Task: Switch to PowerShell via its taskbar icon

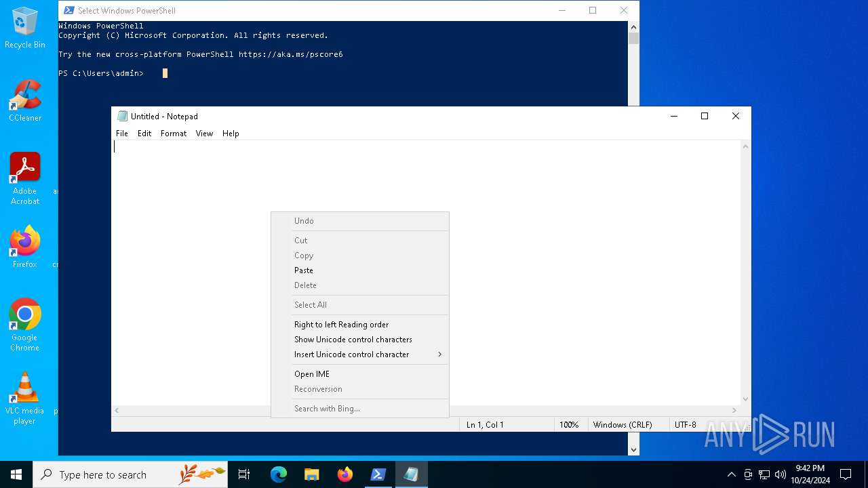Action: point(378,474)
